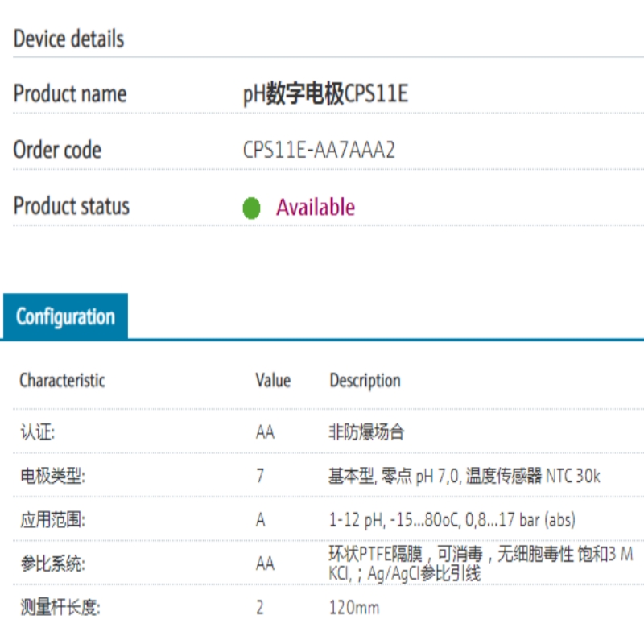This screenshot has width=644, height=644.
Task: Click the 非防爆场合 description text
Action: [366, 432]
